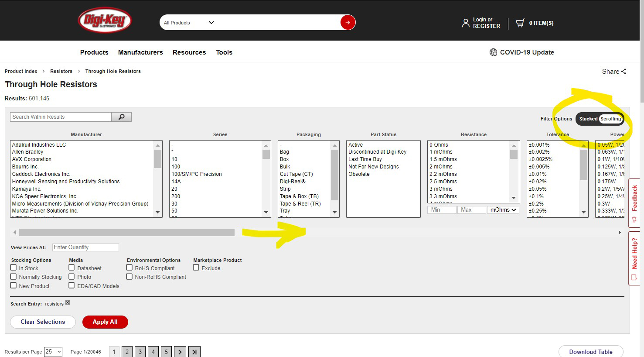
Task: Click the Apply All button
Action: coord(105,322)
